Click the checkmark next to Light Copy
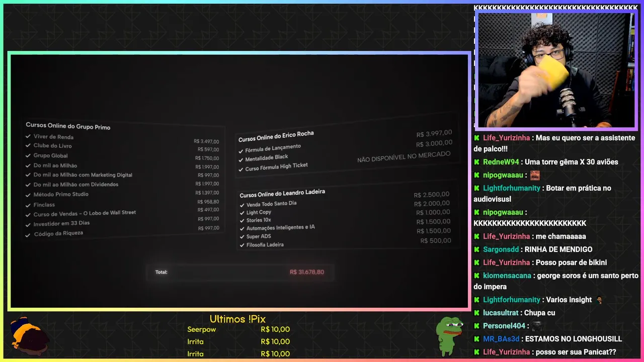Image resolution: width=644 pixels, height=362 pixels. 242,213
